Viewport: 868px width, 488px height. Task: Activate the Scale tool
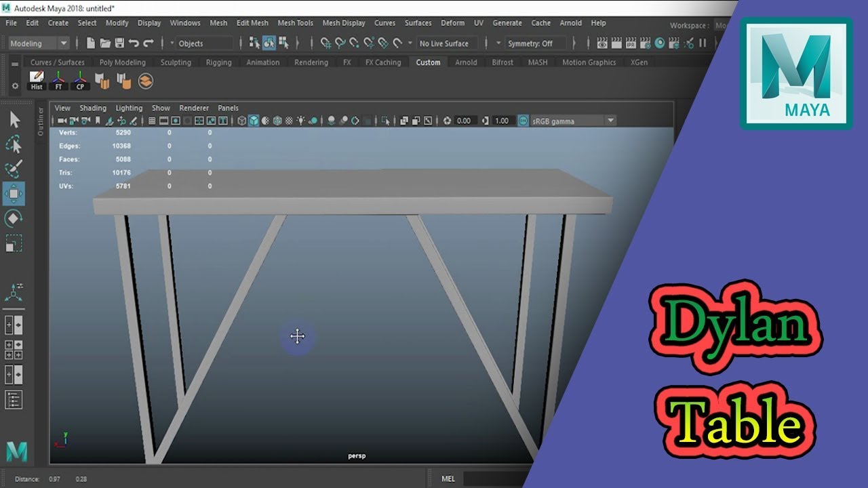tap(14, 243)
